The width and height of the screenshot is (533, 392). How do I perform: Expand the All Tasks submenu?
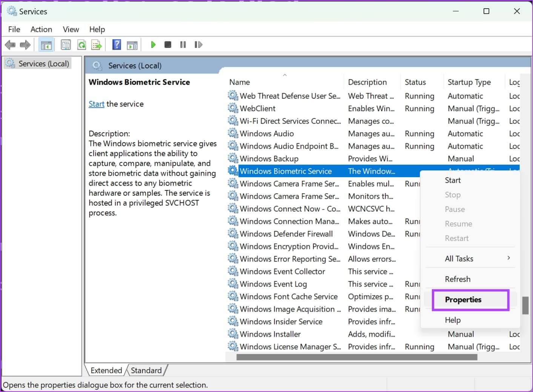[470, 259]
